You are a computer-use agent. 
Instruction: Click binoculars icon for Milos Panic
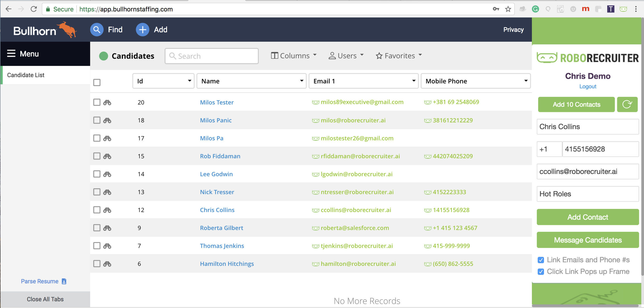[x=107, y=120]
